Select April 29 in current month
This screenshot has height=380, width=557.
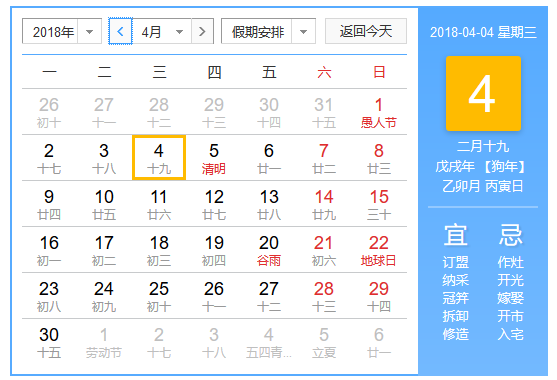[379, 296]
